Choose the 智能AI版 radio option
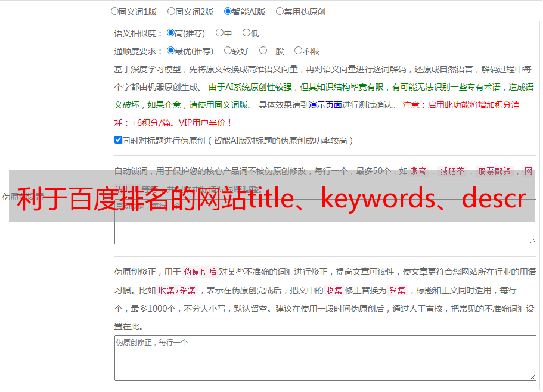 coord(228,11)
